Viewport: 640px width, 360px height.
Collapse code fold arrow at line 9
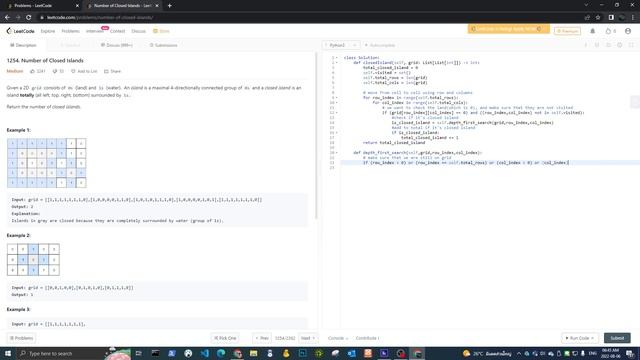(337, 98)
